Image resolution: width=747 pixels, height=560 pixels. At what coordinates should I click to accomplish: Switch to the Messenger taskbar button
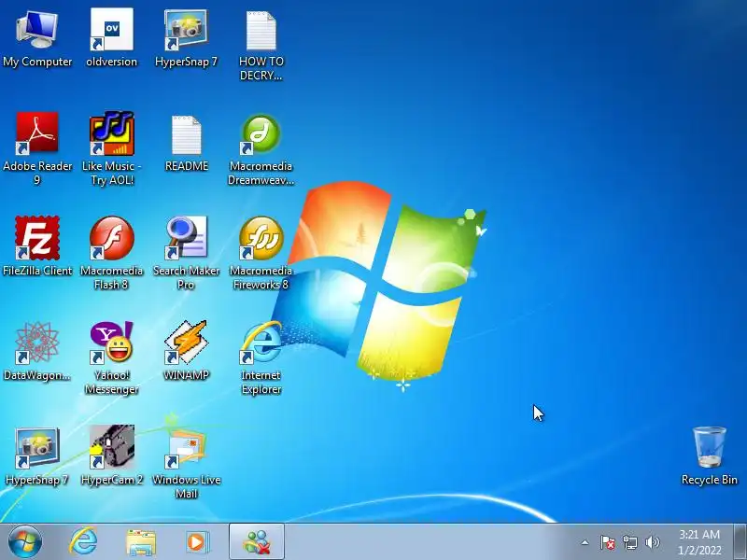point(257,542)
